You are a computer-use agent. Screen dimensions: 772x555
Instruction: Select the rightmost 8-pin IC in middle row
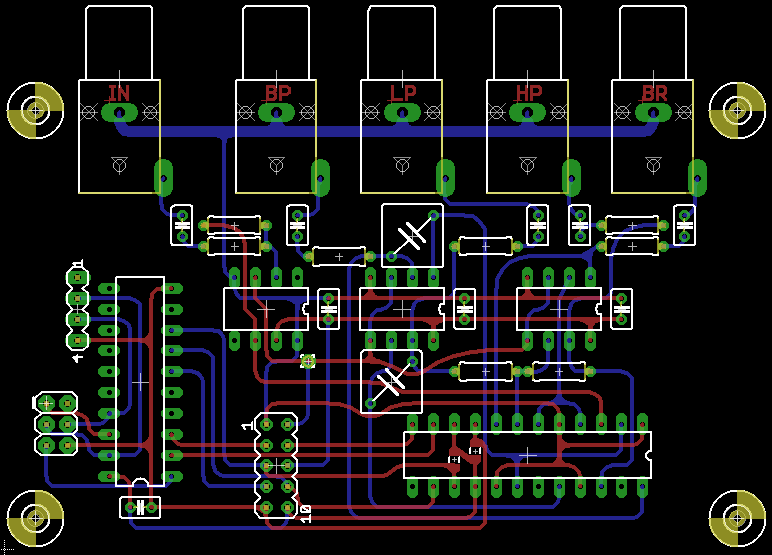coord(559,309)
